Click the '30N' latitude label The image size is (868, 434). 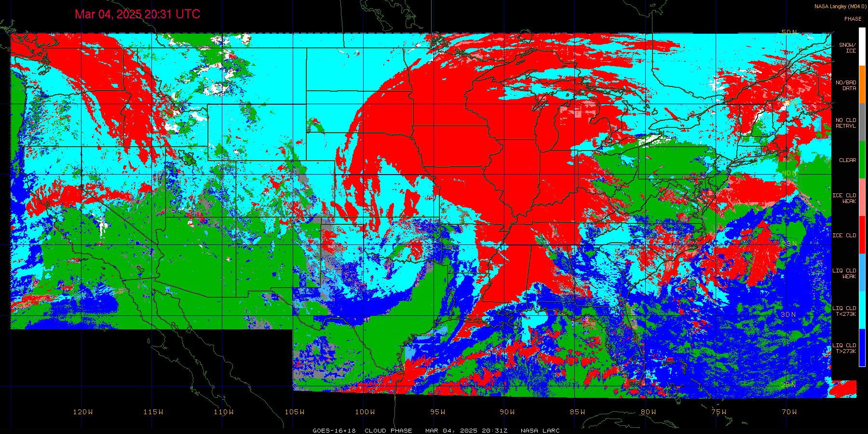point(789,314)
